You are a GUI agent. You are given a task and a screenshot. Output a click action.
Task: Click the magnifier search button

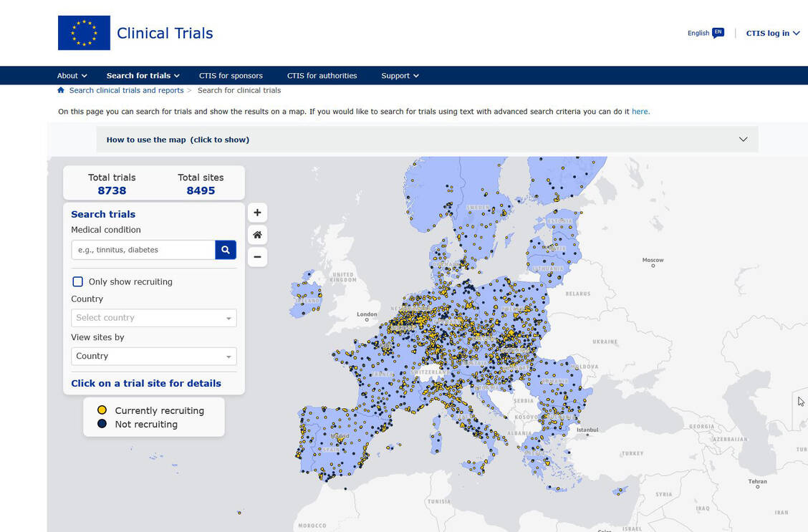pos(226,250)
